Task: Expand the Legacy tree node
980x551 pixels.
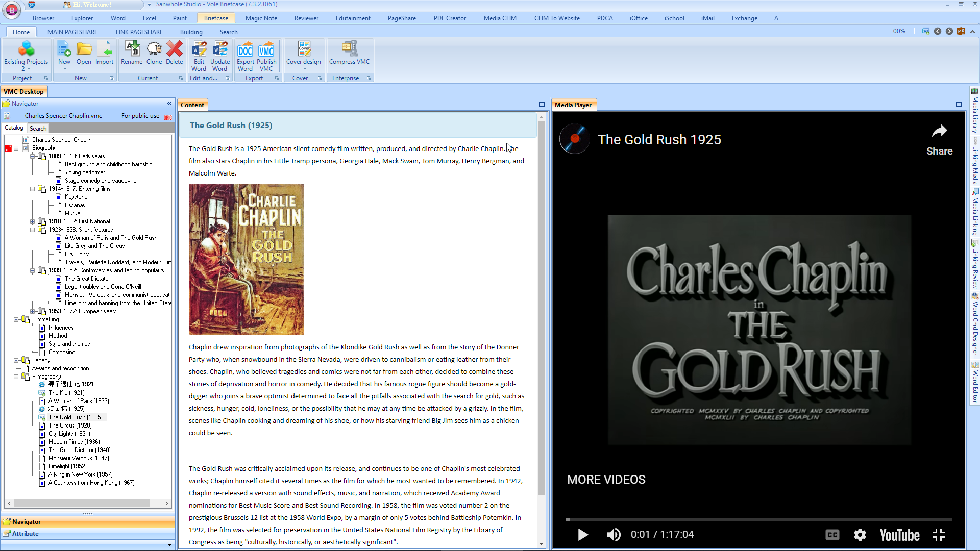Action: [x=16, y=360]
